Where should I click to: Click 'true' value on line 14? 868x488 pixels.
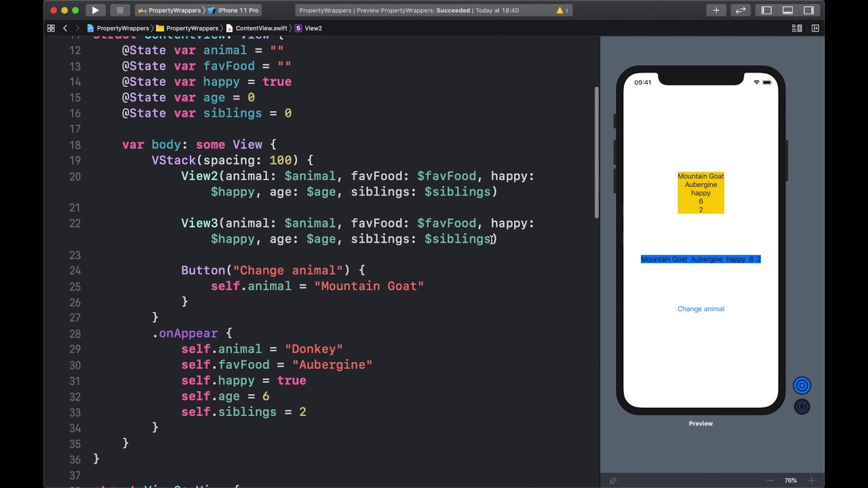click(x=277, y=82)
